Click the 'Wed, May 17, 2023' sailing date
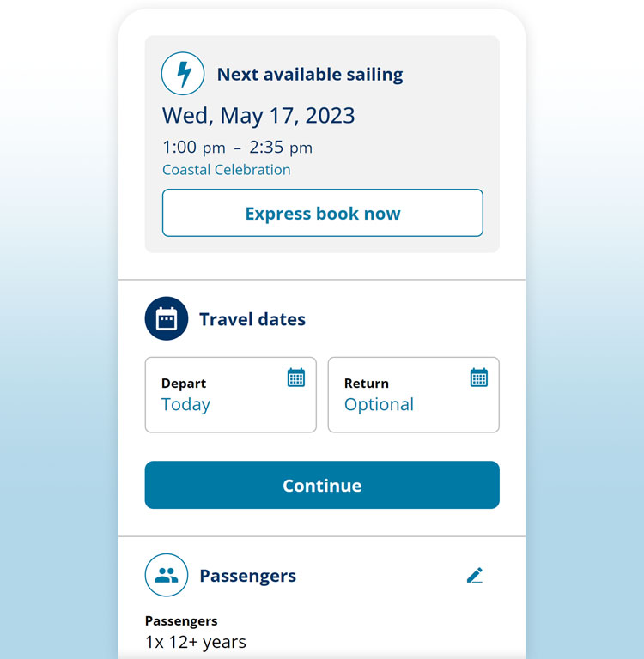 (258, 116)
